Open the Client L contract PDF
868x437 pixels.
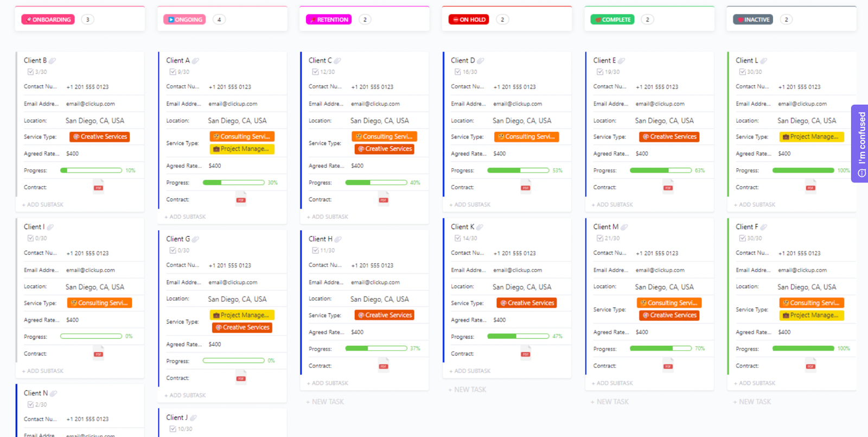(x=810, y=186)
